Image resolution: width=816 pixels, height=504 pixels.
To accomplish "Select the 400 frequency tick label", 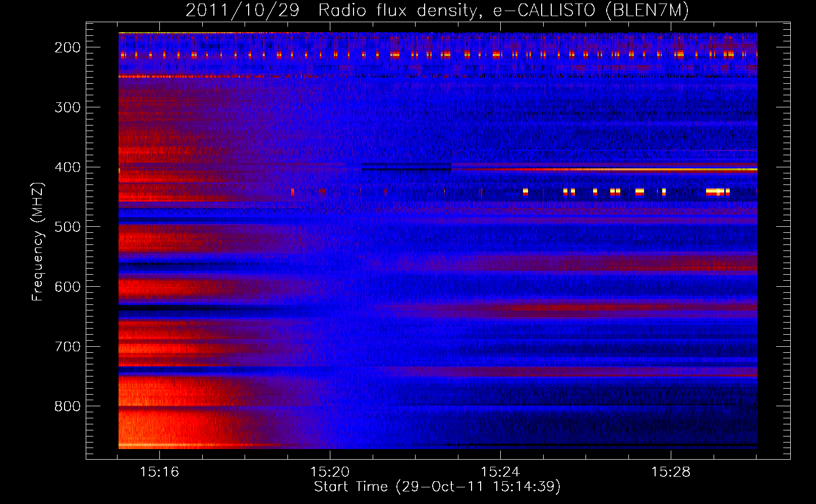I will (68, 167).
